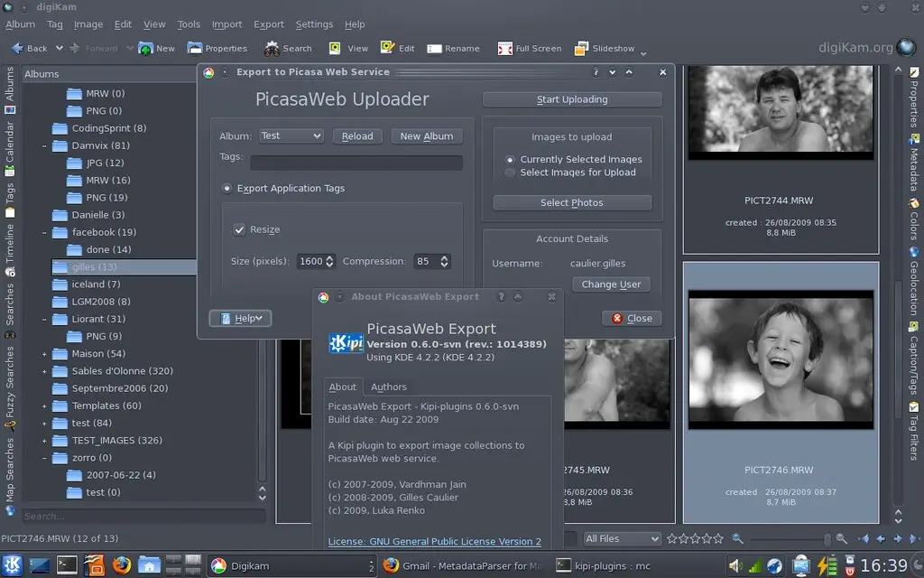Click the Start Uploading button

tap(571, 98)
